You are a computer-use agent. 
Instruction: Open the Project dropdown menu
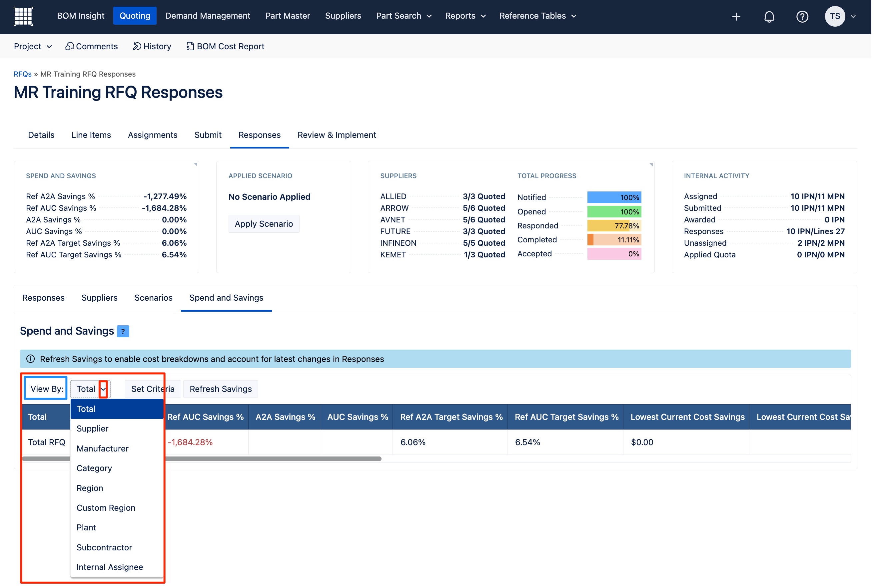coord(33,46)
